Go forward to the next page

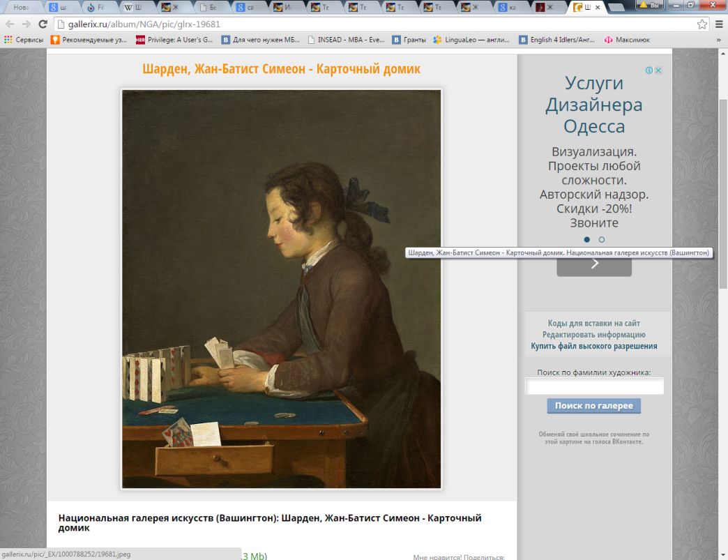pyautogui.click(x=26, y=24)
